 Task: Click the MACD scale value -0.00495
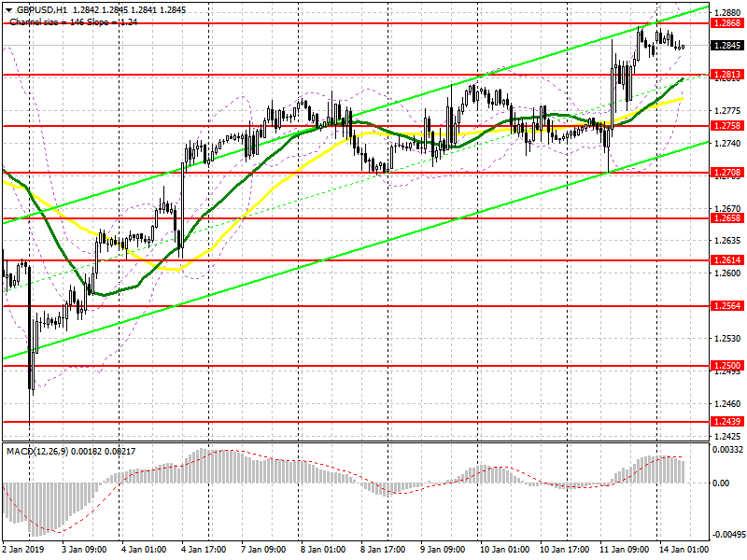tap(729, 535)
